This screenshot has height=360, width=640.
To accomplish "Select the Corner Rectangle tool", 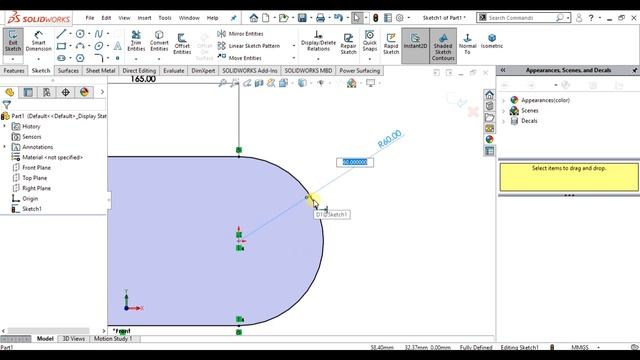I will click(61, 46).
